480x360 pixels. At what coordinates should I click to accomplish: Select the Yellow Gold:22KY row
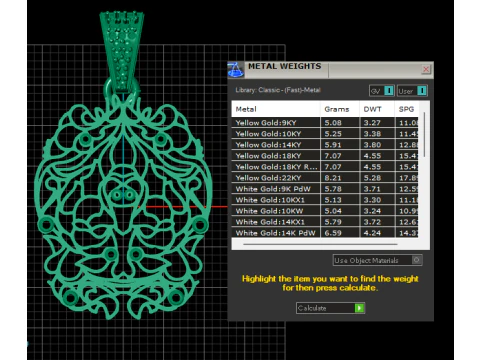325,177
